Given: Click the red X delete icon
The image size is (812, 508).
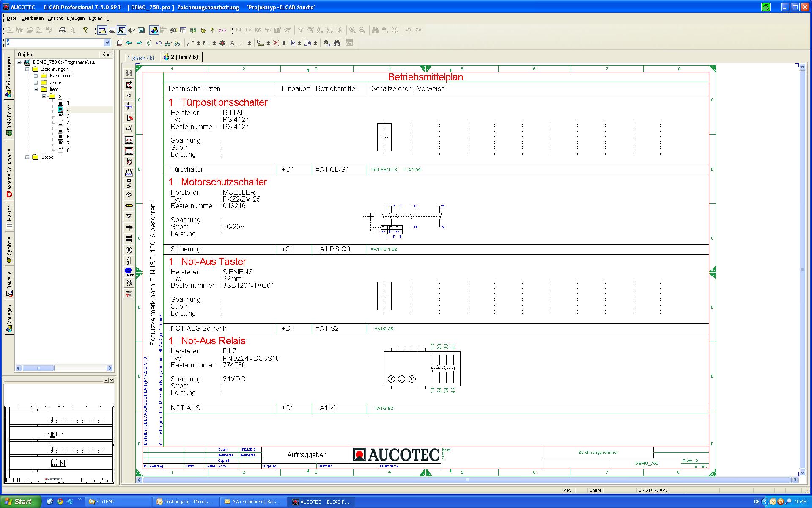Looking at the screenshot, I should click(x=276, y=43).
